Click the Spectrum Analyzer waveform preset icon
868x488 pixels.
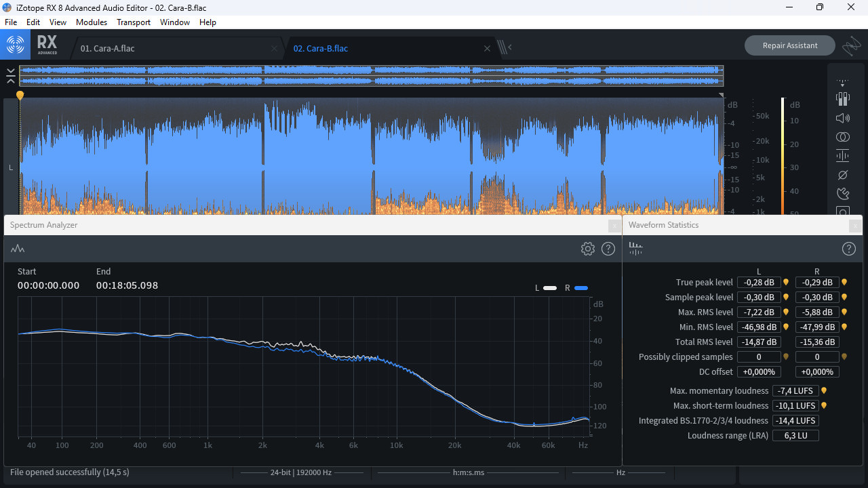18,249
